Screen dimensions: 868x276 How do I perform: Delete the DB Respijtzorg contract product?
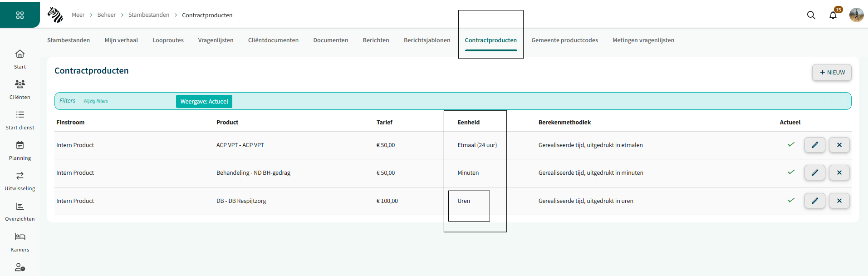(x=839, y=201)
